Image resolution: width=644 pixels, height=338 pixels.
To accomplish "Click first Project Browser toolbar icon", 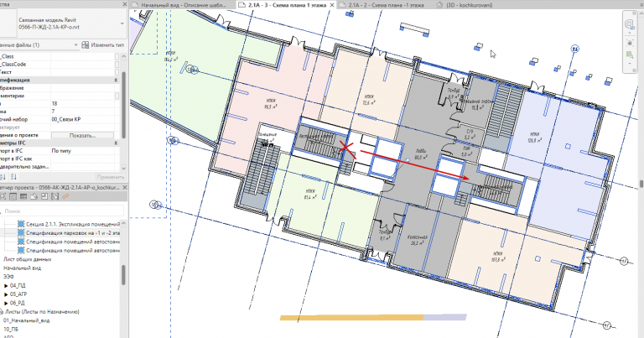I will click(x=3, y=197).
